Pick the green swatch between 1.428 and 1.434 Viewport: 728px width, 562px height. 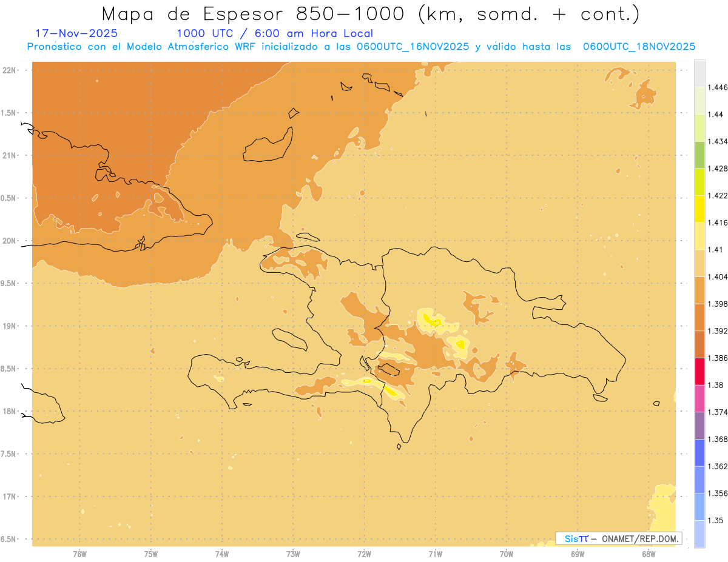(699, 155)
